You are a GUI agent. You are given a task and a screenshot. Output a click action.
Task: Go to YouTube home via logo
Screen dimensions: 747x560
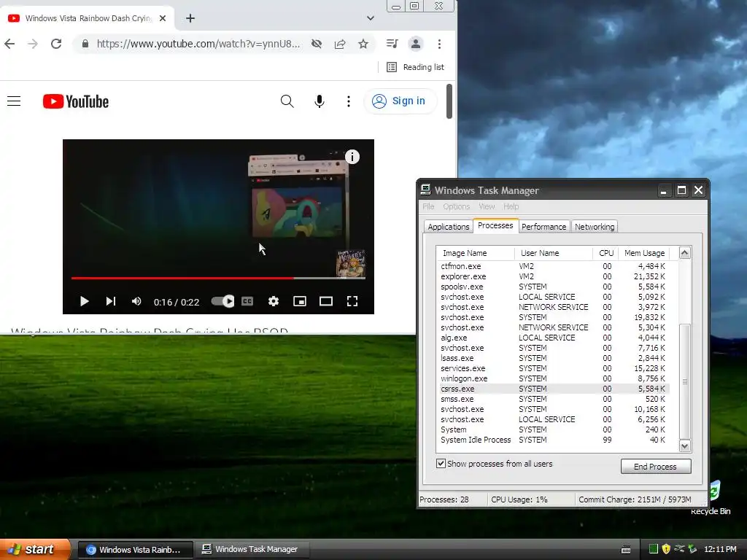[76, 101]
